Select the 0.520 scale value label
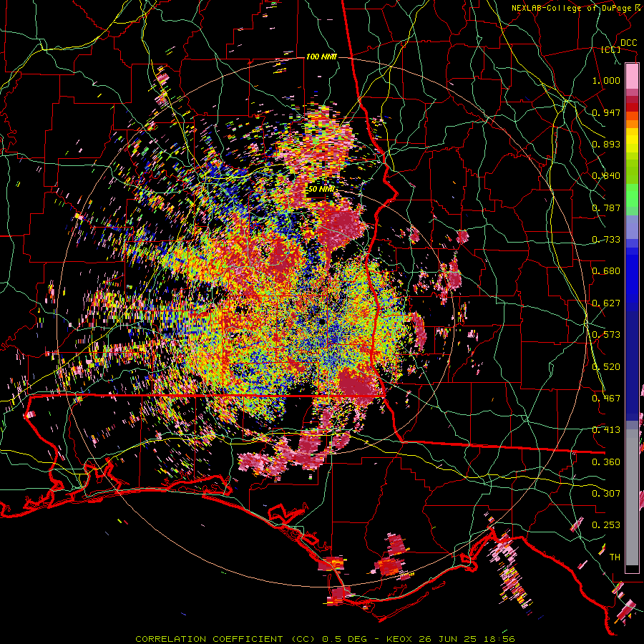The image size is (644, 644). coord(606,367)
